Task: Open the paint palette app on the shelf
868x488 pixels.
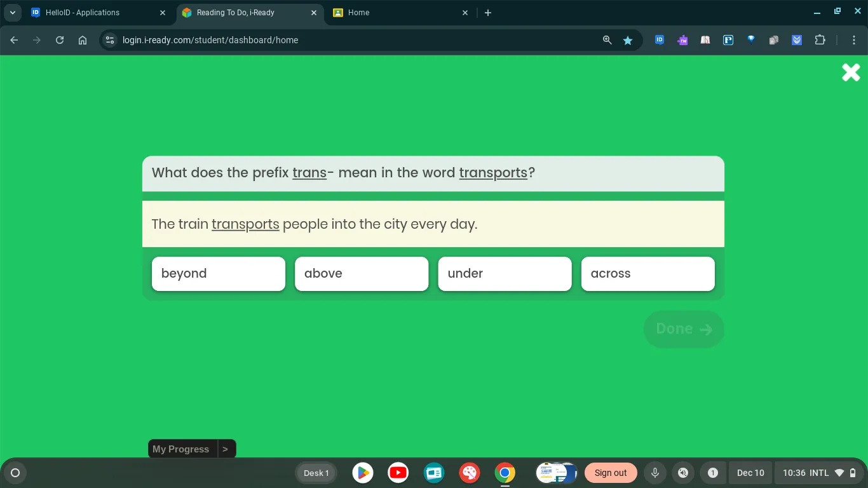Action: click(x=469, y=473)
